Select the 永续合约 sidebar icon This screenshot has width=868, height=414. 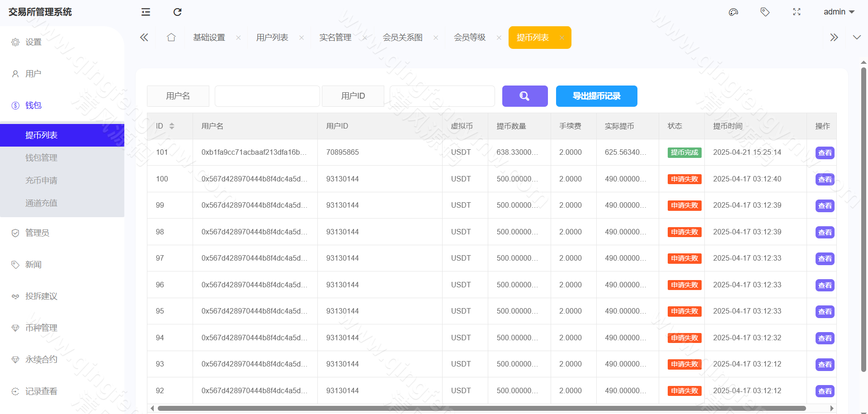15,359
